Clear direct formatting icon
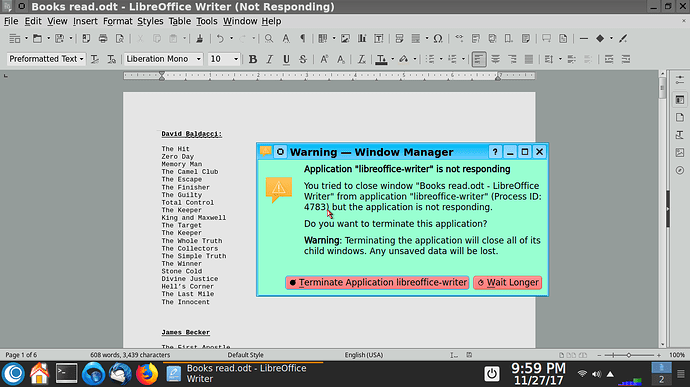Screen dimensions: 690x387 point(361,59)
